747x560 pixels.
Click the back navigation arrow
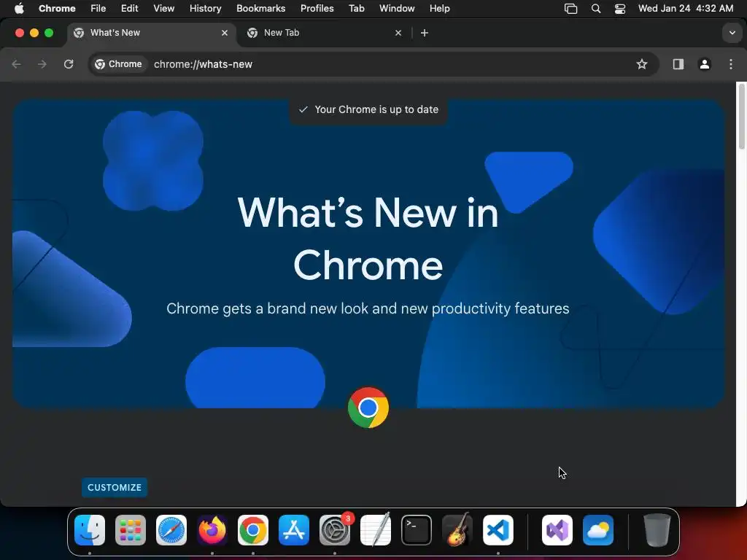click(x=17, y=64)
